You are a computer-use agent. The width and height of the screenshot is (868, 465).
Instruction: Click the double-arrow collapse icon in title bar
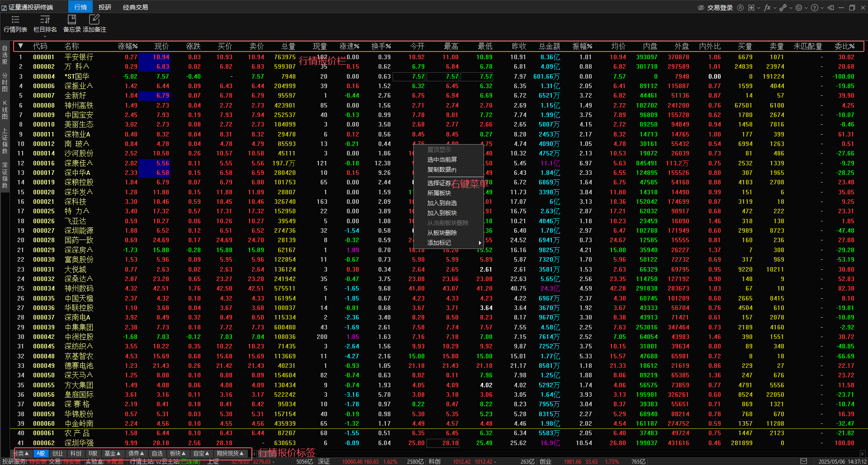[x=830, y=8]
